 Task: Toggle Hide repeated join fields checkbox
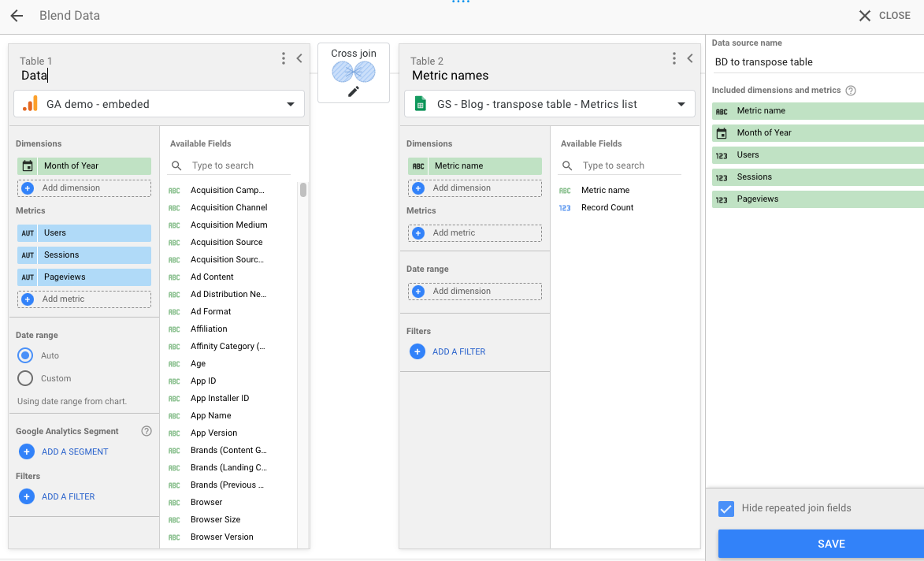[x=726, y=508]
